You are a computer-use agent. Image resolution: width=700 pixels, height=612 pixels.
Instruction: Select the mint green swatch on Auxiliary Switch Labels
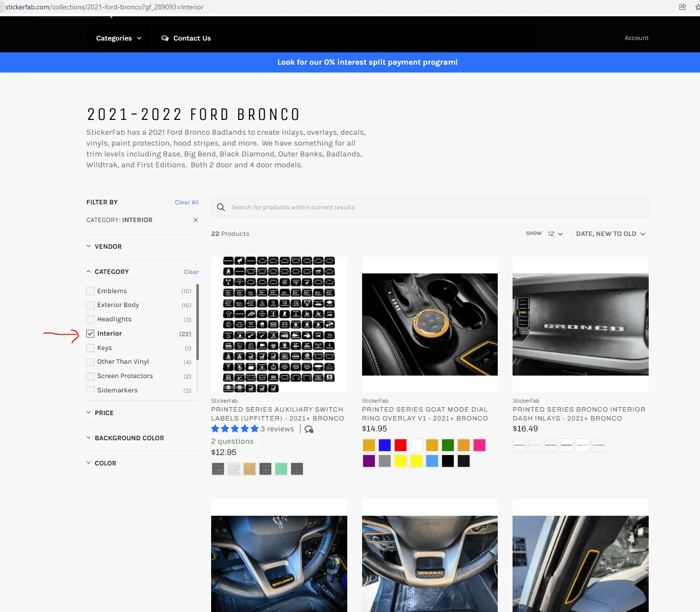pyautogui.click(x=281, y=469)
